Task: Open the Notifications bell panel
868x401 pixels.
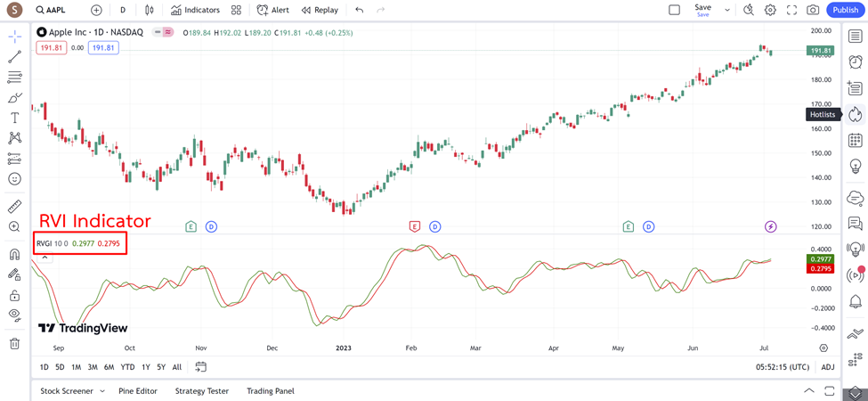Action: coord(856,301)
